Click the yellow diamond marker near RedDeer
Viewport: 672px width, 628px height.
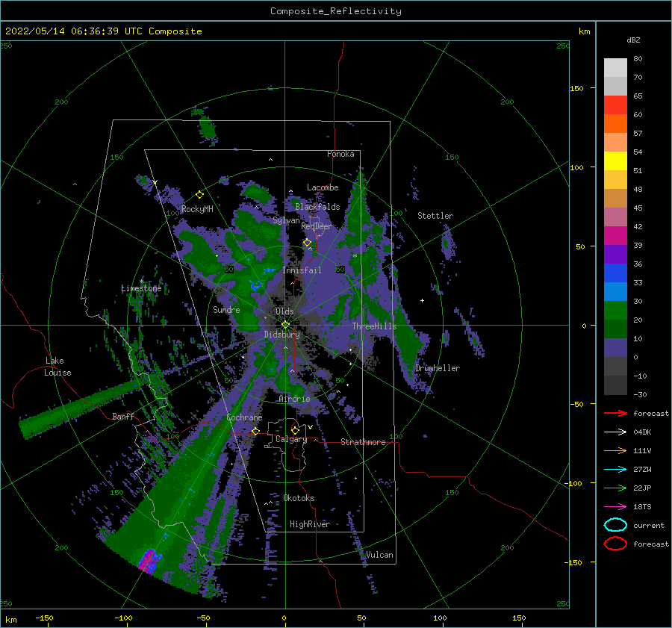tap(307, 243)
